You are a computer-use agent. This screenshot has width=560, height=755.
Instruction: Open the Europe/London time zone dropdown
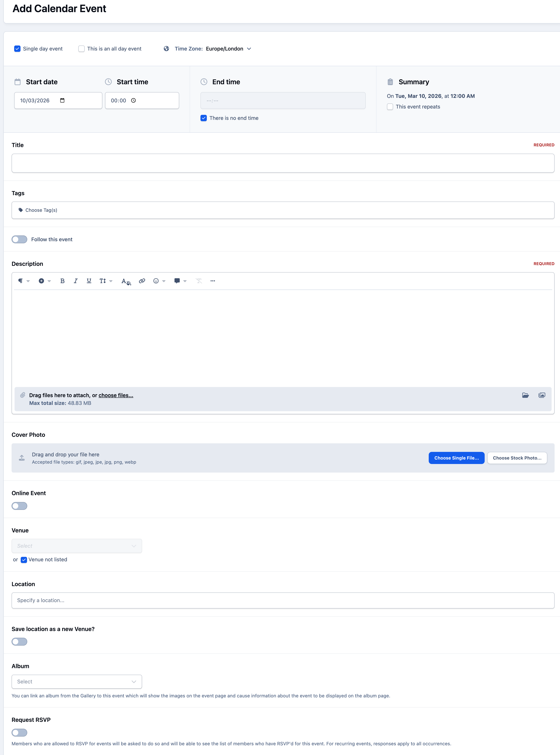coord(228,49)
